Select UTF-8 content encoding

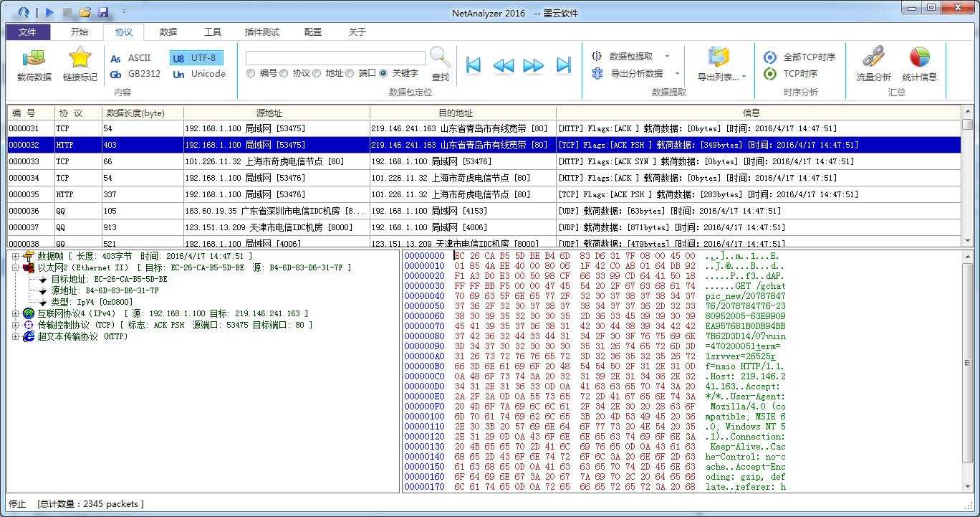click(x=196, y=58)
